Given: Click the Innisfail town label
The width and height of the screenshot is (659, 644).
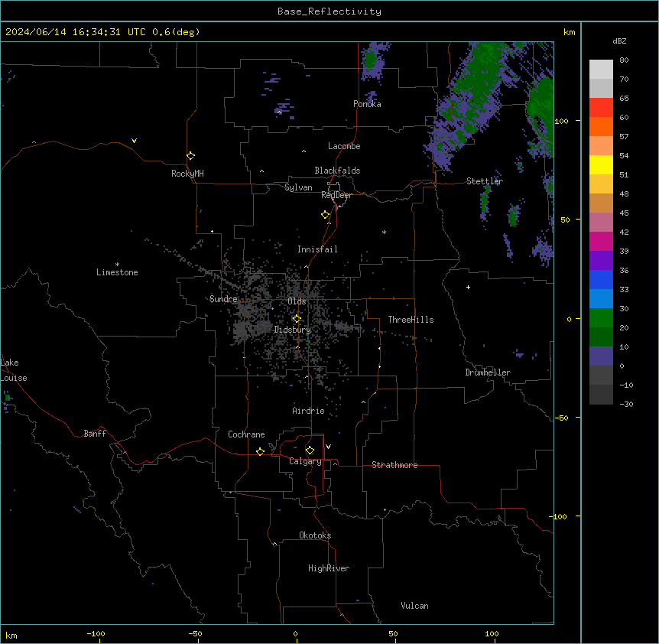Looking at the screenshot, I should (317, 249).
